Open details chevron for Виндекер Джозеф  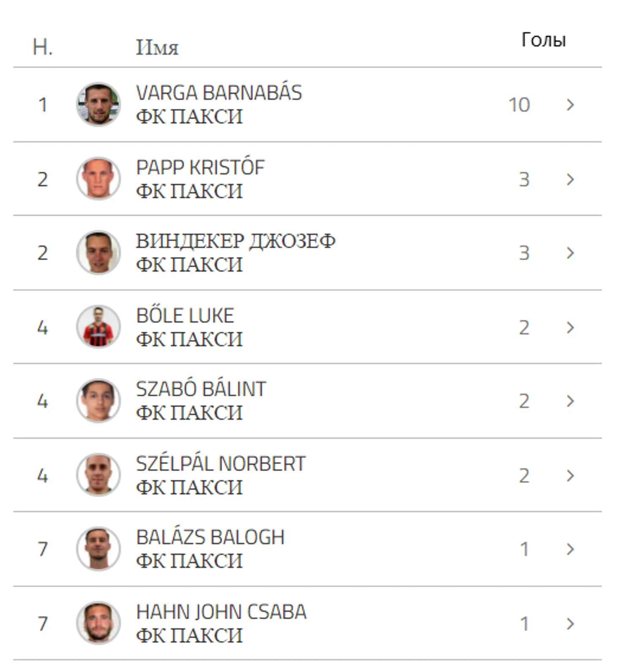pos(570,253)
